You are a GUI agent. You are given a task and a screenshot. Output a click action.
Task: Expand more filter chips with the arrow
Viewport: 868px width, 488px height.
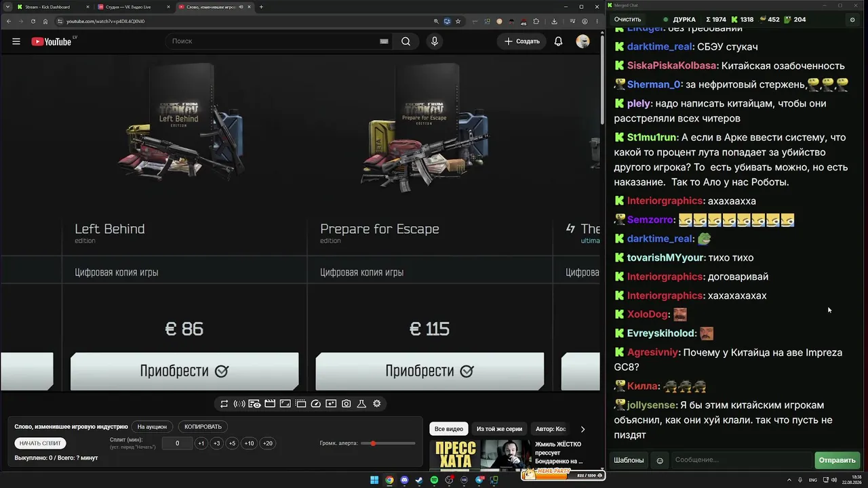tap(583, 429)
